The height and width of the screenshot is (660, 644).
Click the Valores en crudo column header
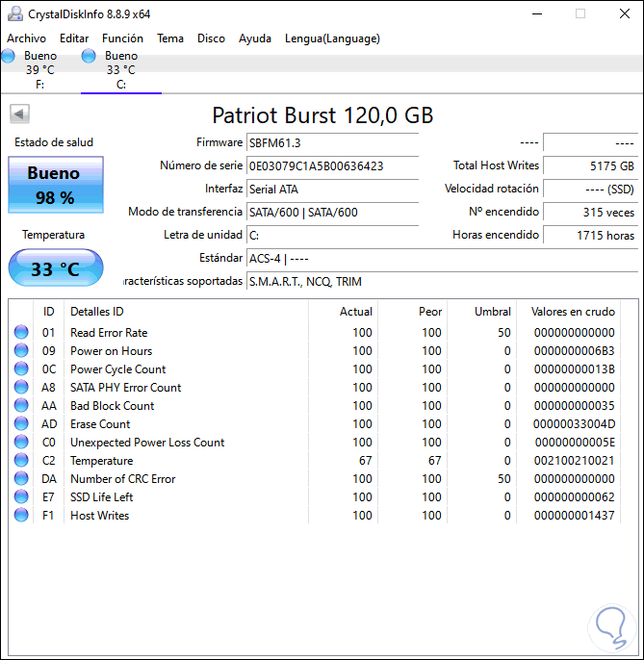pyautogui.click(x=569, y=312)
